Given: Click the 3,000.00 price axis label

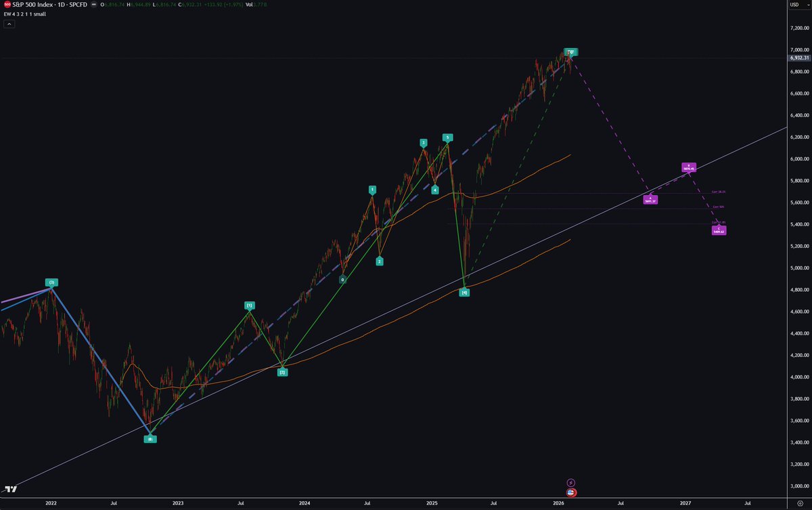Looking at the screenshot, I should 798,486.
